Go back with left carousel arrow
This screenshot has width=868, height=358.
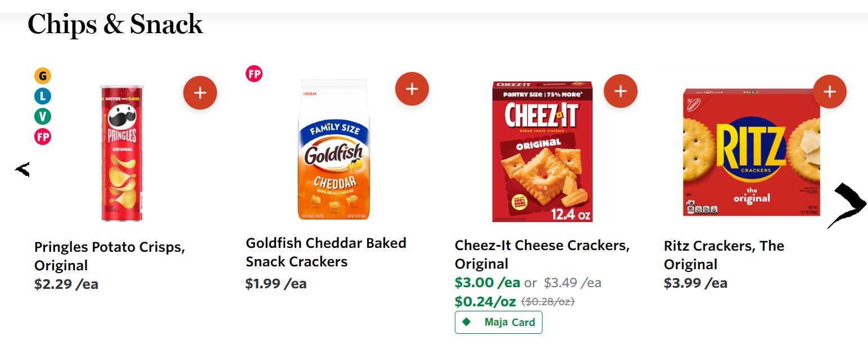click(x=22, y=169)
